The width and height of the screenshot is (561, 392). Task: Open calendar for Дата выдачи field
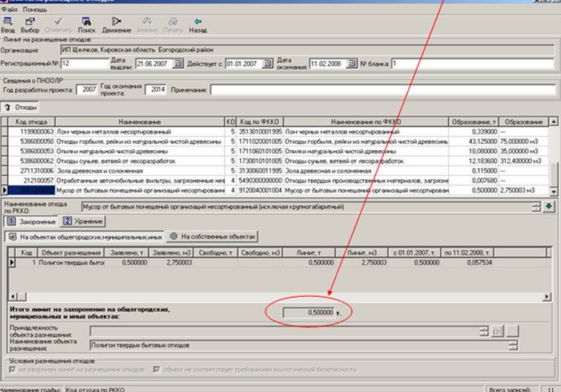tap(177, 64)
